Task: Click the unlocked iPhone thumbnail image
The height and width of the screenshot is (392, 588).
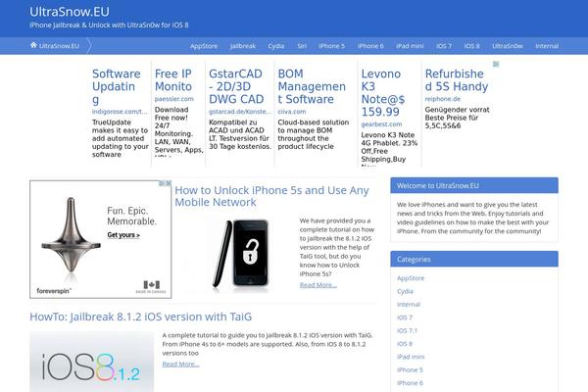Action: pos(241,255)
